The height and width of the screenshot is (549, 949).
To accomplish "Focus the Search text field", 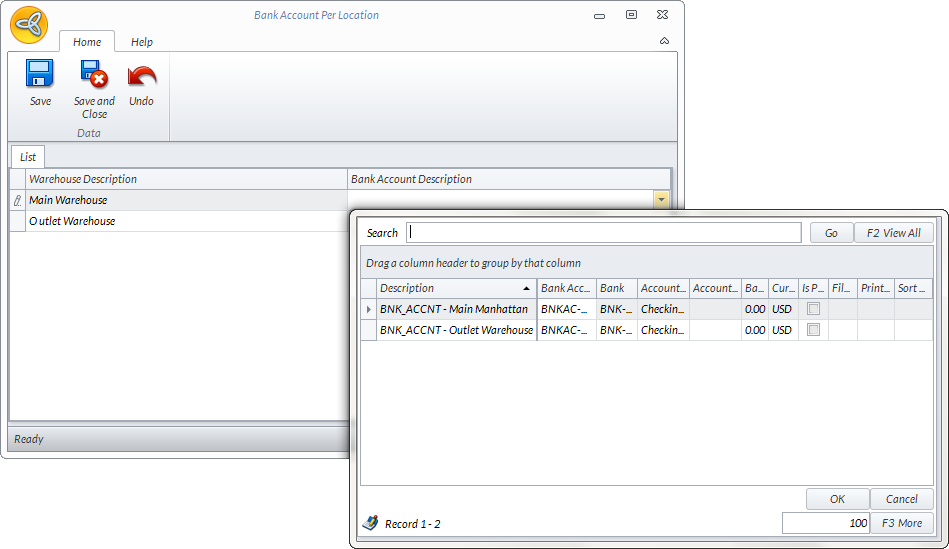I will pyautogui.click(x=604, y=232).
